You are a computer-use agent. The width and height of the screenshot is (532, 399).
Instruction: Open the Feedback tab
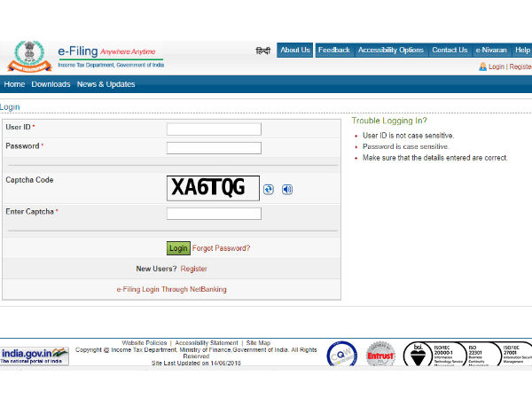334,51
